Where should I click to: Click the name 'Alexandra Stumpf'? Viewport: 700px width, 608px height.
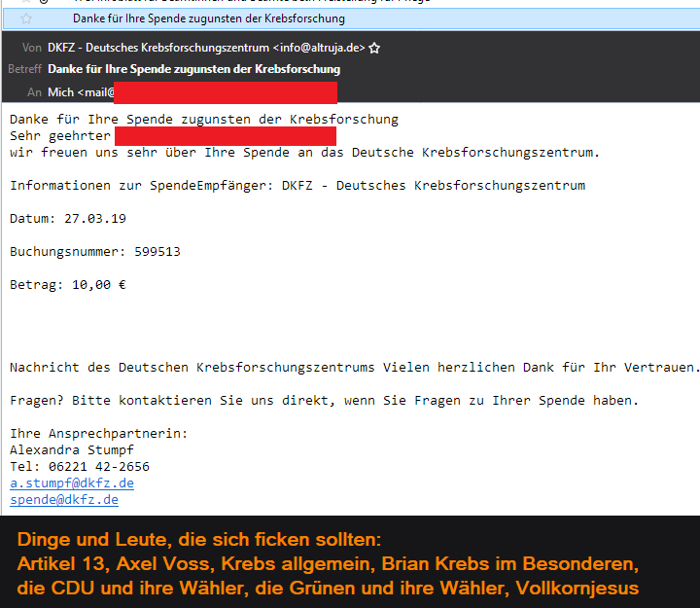coord(72,449)
